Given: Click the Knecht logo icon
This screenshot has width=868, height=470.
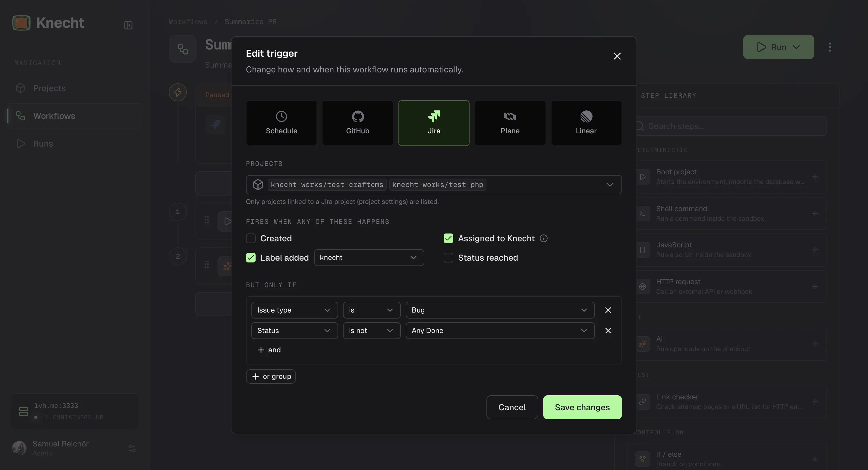Looking at the screenshot, I should pyautogui.click(x=21, y=23).
